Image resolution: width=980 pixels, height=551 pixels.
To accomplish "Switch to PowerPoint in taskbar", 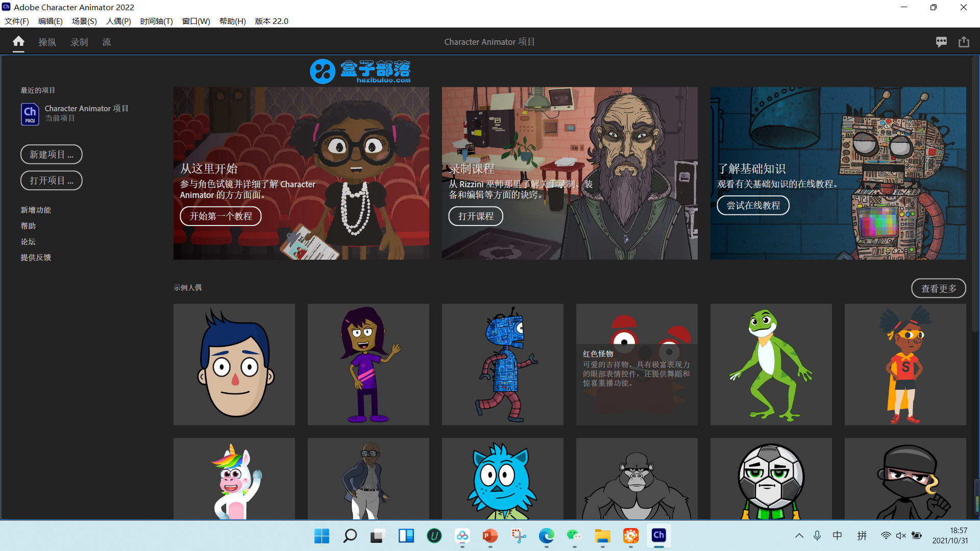I will pyautogui.click(x=490, y=536).
